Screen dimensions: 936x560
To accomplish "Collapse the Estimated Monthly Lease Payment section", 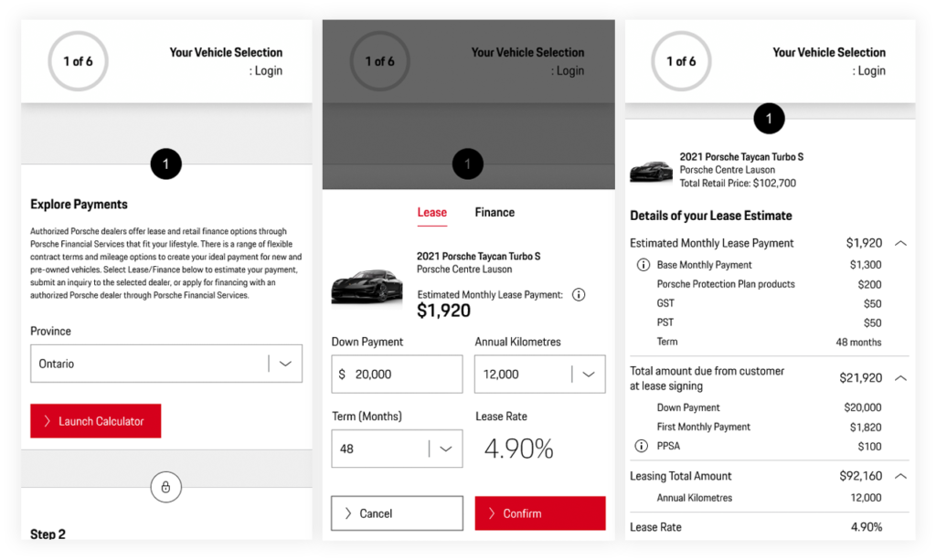I will (900, 244).
